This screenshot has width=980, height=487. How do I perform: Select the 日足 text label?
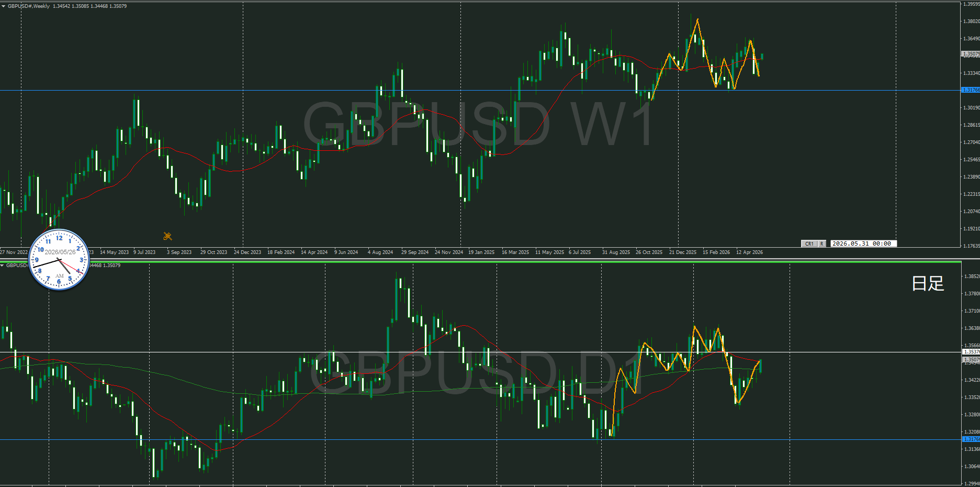[928, 283]
